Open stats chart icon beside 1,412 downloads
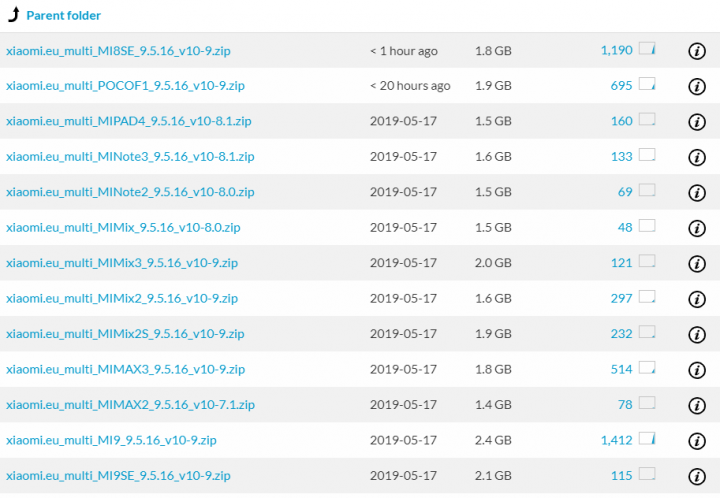This screenshot has height=498, width=720. pyautogui.click(x=647, y=438)
